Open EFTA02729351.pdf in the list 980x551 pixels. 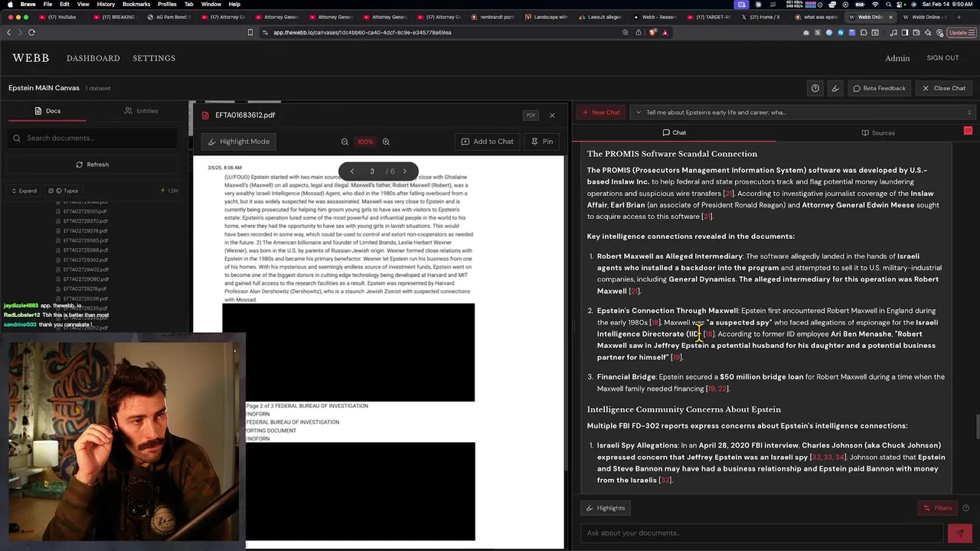pos(85,211)
